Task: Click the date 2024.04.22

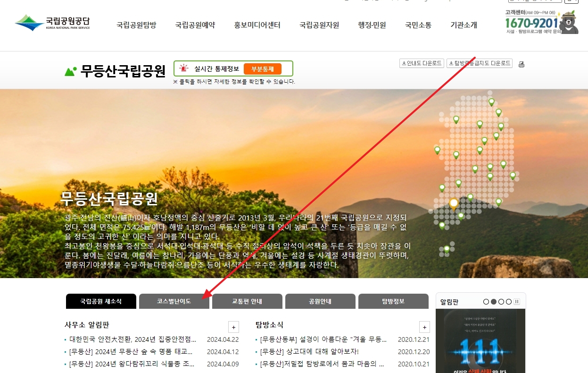Action: 223,339
